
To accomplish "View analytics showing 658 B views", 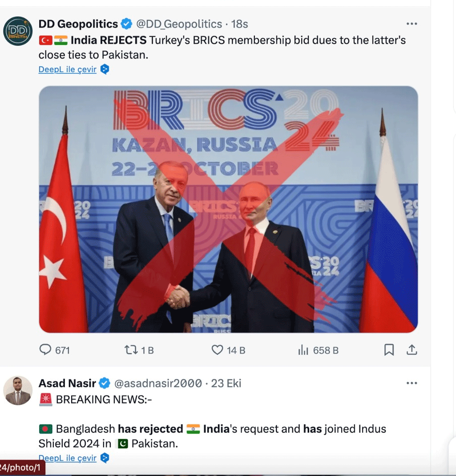I will 303,350.
